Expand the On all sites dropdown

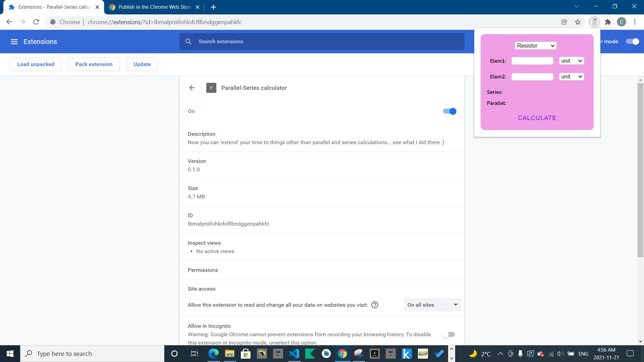[432, 305]
